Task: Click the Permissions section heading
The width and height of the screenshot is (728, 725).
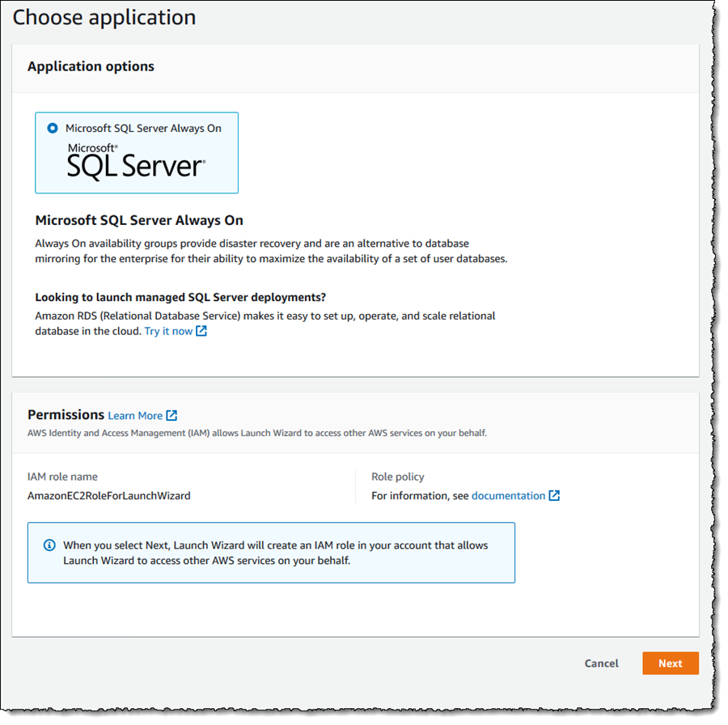Action: pos(66,415)
